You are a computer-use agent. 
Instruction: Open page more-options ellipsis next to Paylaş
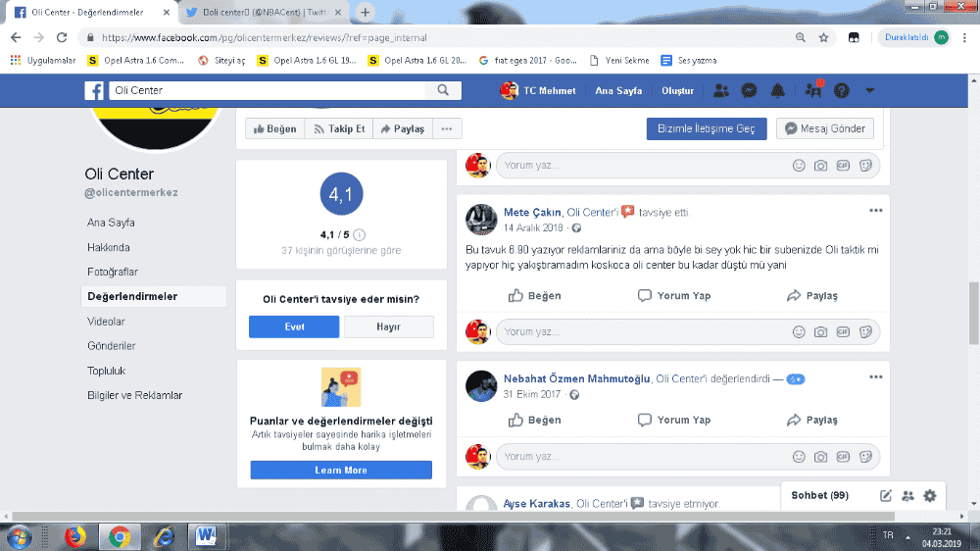point(446,128)
